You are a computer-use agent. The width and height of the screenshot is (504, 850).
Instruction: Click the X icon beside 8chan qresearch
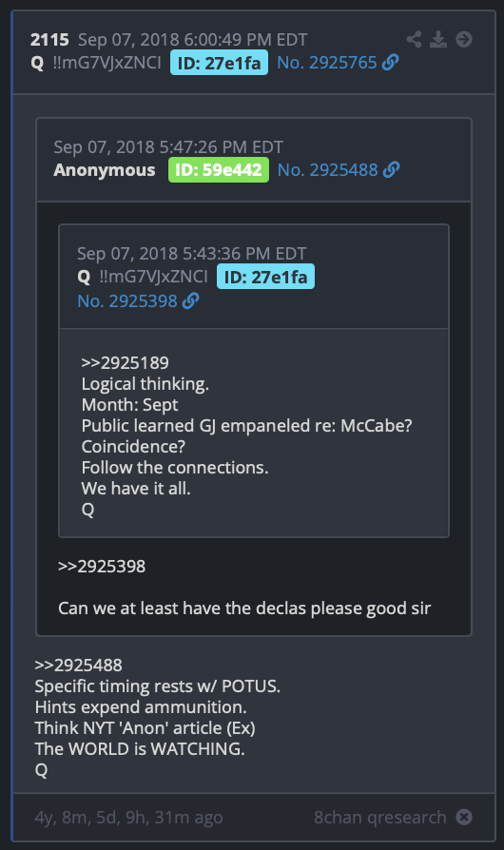(x=464, y=817)
